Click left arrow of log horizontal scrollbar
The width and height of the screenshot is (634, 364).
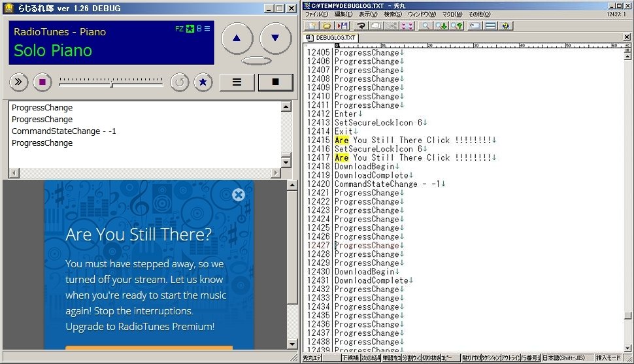pos(14,173)
